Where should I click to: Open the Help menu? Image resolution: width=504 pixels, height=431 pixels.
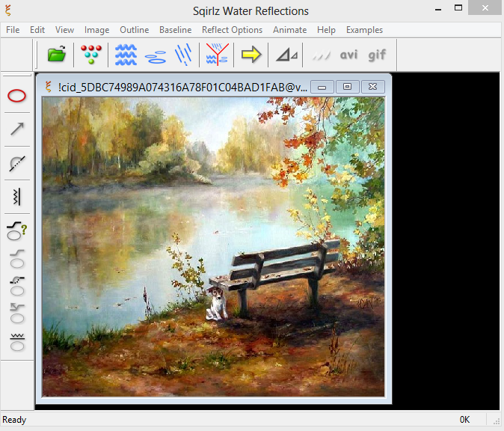(326, 30)
